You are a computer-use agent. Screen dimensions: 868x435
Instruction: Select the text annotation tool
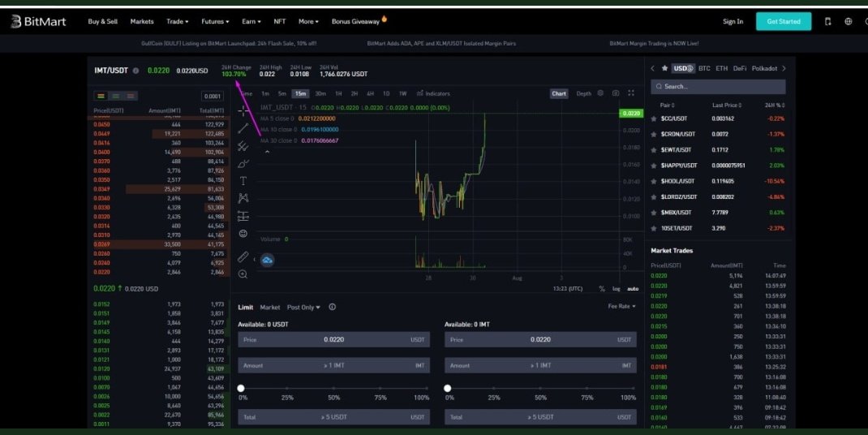click(x=243, y=181)
